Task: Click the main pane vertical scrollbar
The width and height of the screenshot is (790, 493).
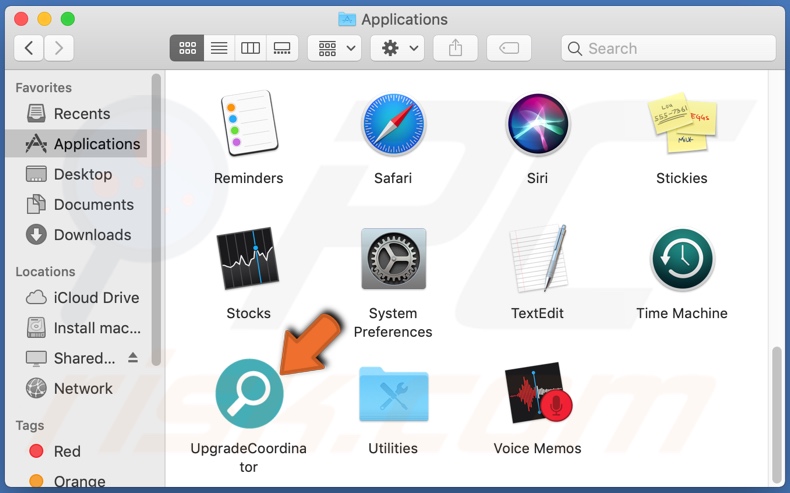Action: 777,414
